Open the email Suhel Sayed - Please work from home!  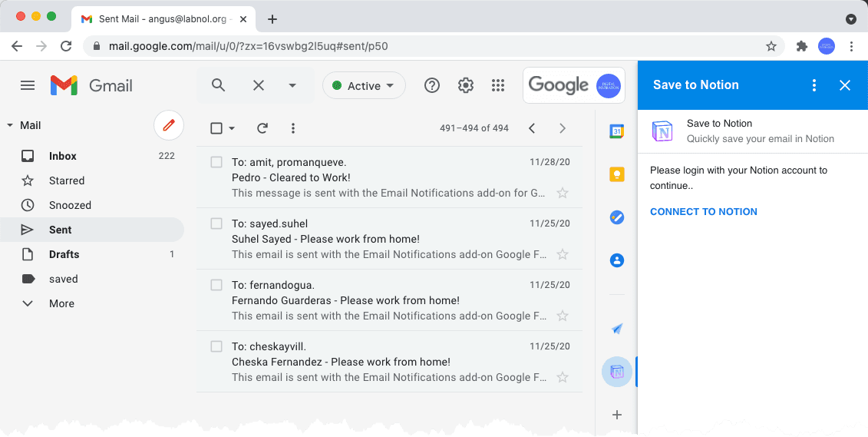point(389,239)
